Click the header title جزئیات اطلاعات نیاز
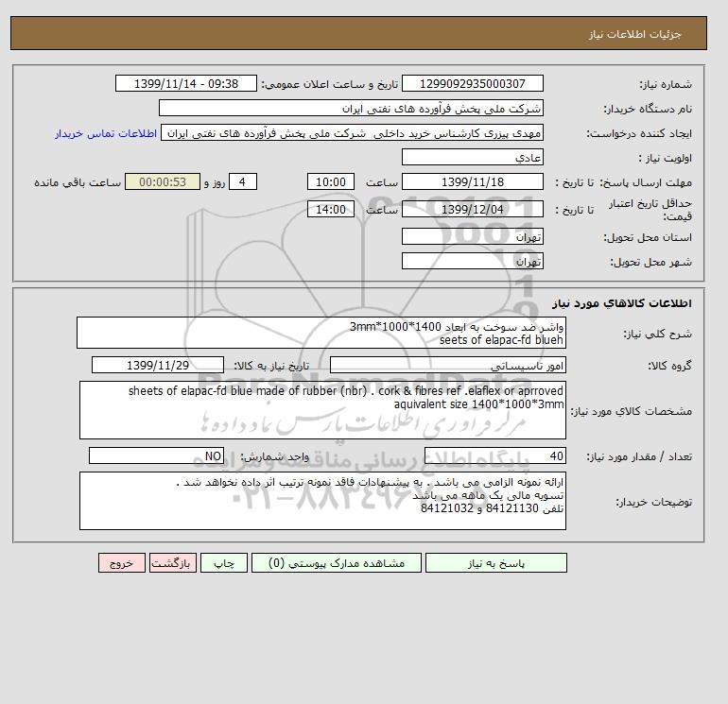 point(634,34)
